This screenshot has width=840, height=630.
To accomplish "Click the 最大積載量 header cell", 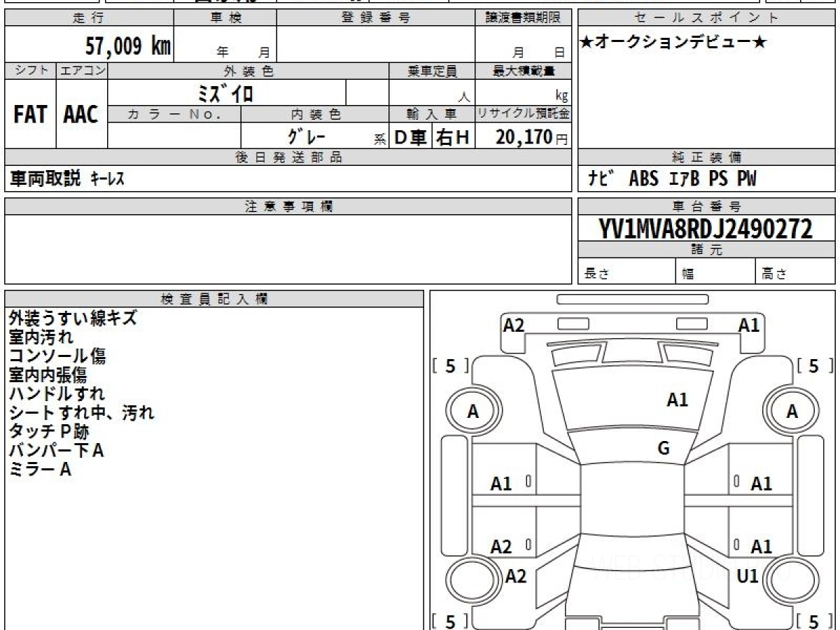I will pos(524,71).
